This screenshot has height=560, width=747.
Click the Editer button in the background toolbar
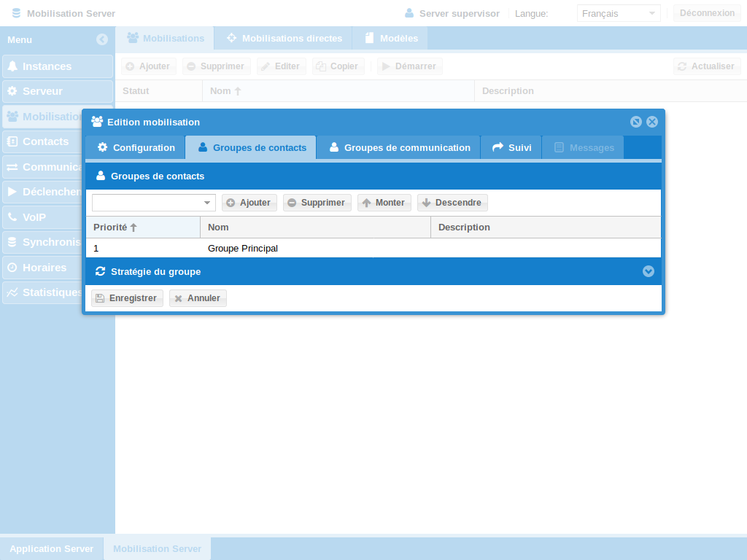[x=281, y=66]
